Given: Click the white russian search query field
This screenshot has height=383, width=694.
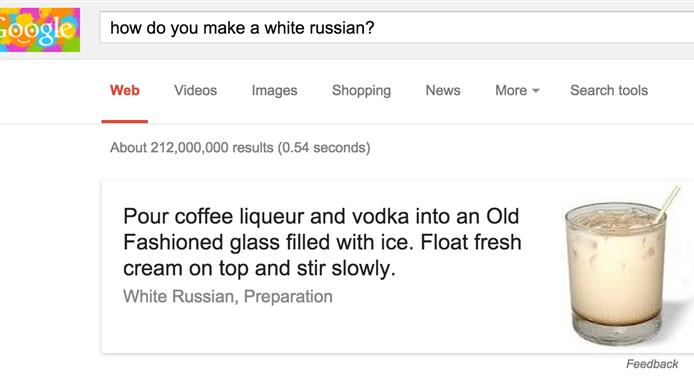Looking at the screenshot, I should tap(397, 28).
